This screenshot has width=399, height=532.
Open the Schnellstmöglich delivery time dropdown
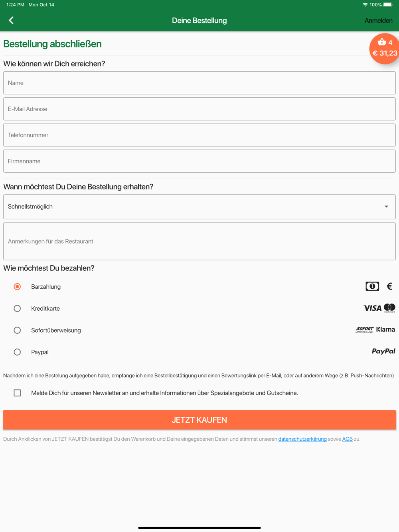[x=199, y=207]
